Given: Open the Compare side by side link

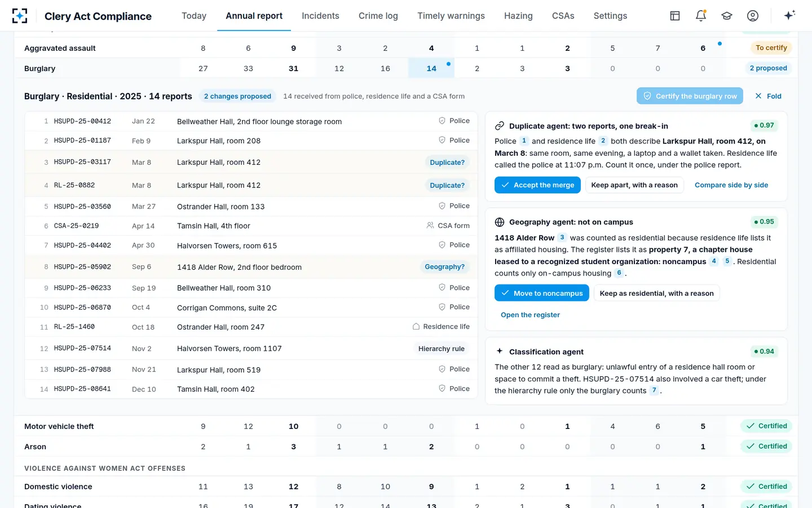Looking at the screenshot, I should (731, 185).
